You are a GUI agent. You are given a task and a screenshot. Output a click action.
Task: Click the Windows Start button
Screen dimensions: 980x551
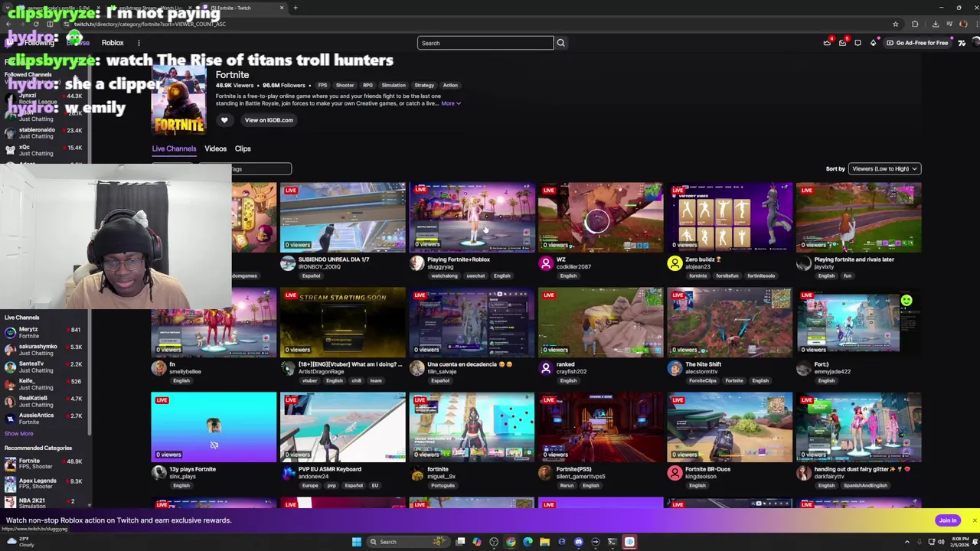pyautogui.click(x=356, y=542)
